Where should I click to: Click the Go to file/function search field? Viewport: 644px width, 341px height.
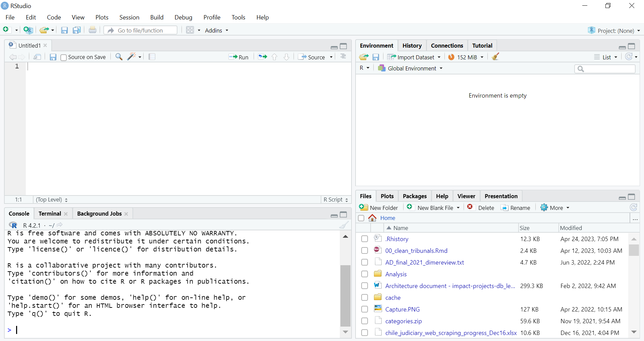(141, 31)
